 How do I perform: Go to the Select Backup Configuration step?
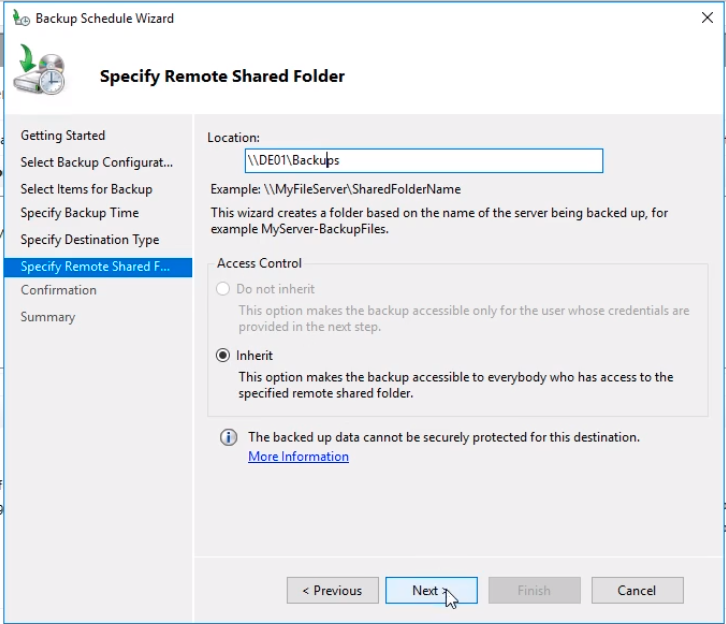coord(96,162)
